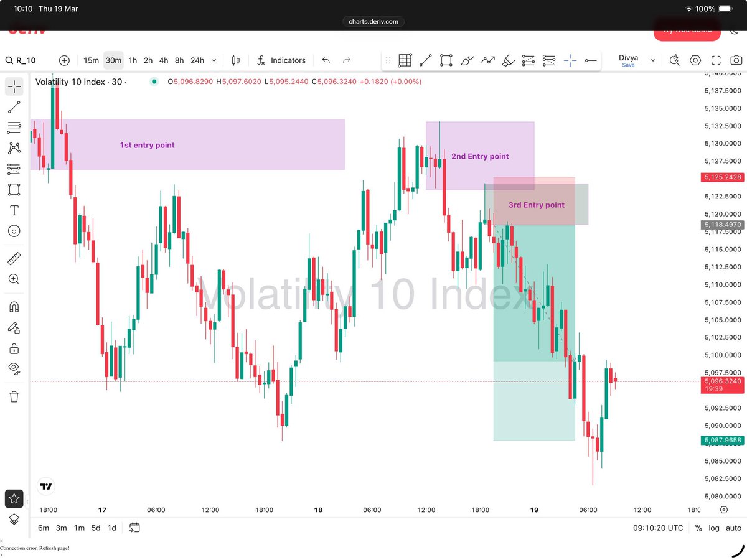This screenshot has height=560, width=747.
Task: Switch to the 24h interval
Action: coord(197,60)
